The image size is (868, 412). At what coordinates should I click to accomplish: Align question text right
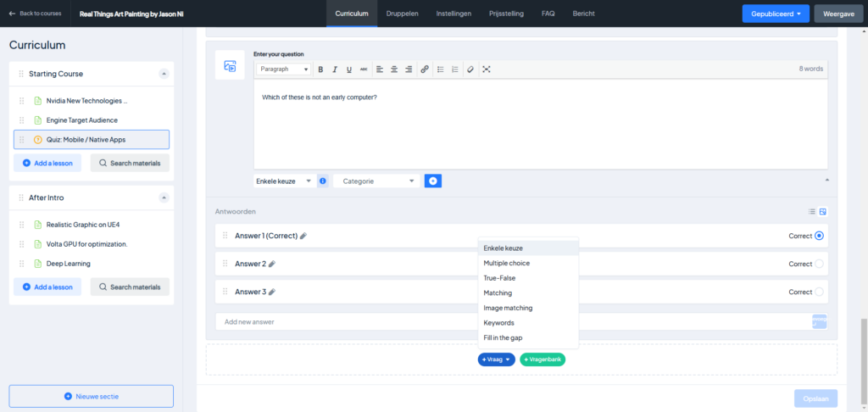409,70
